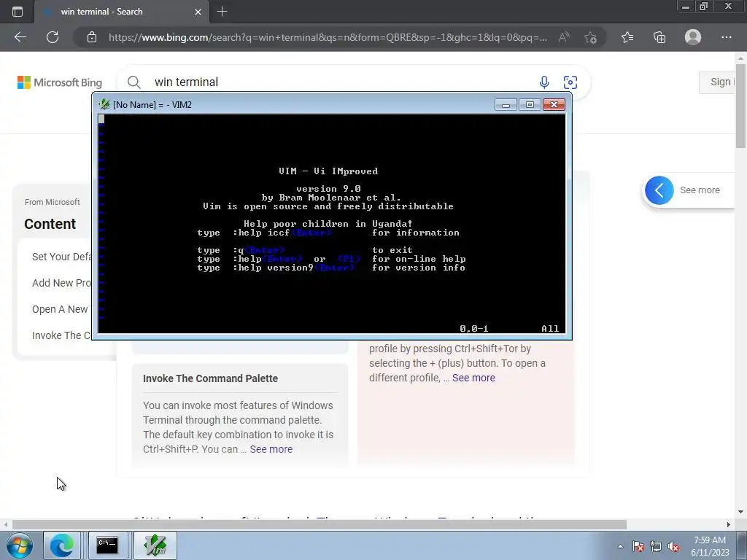
Task: Click the 'From Microsoft' label
Action: tap(53, 202)
